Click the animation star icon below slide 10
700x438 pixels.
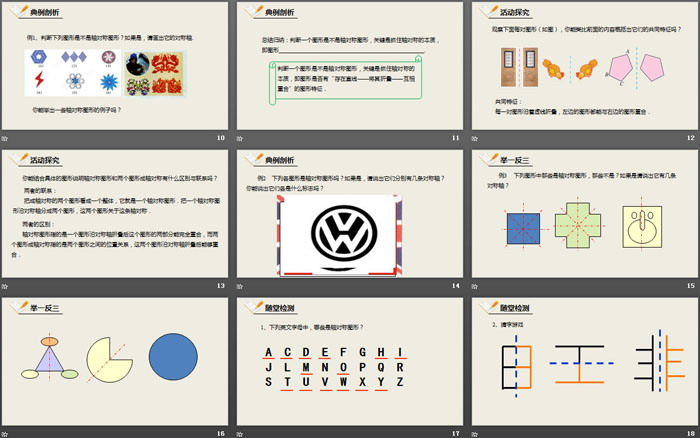[5, 138]
